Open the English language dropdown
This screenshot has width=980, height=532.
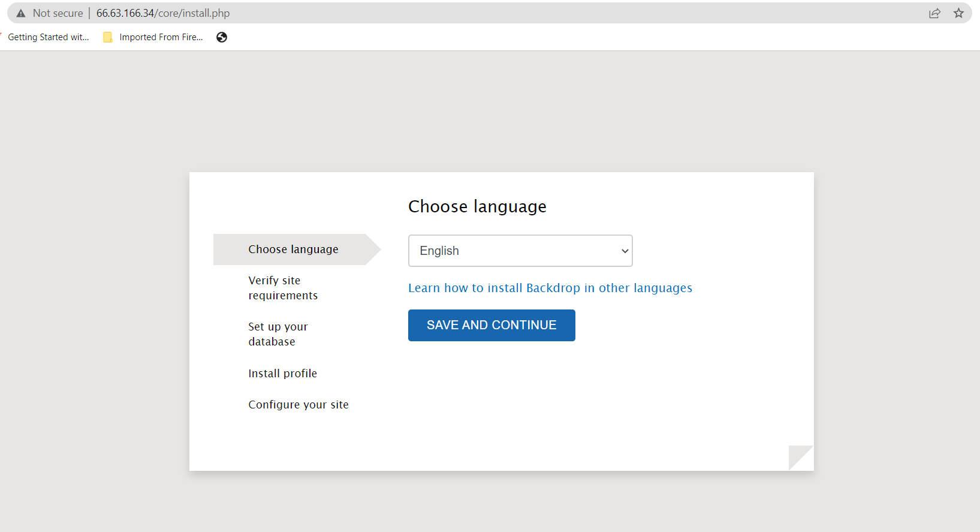click(520, 251)
